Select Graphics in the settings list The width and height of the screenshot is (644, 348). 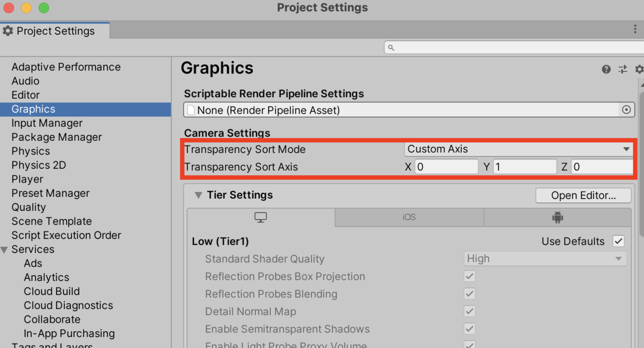pos(86,109)
